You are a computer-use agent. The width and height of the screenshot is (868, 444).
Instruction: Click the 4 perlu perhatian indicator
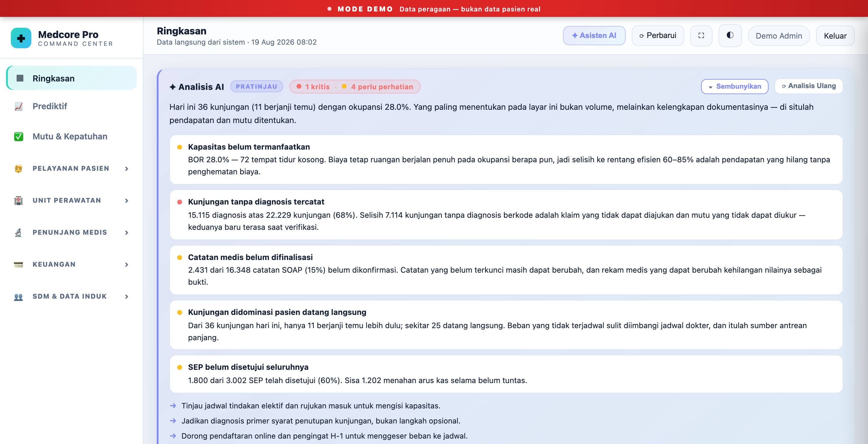point(377,87)
